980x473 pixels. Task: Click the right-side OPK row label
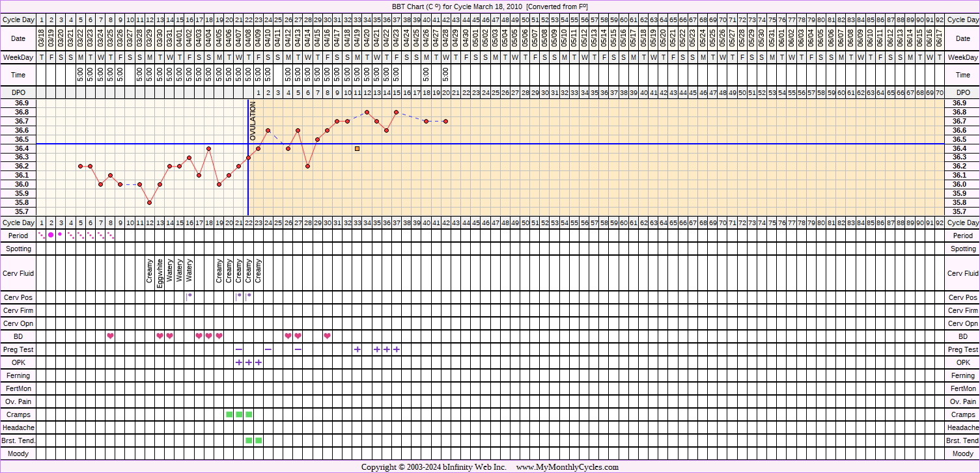(x=962, y=362)
